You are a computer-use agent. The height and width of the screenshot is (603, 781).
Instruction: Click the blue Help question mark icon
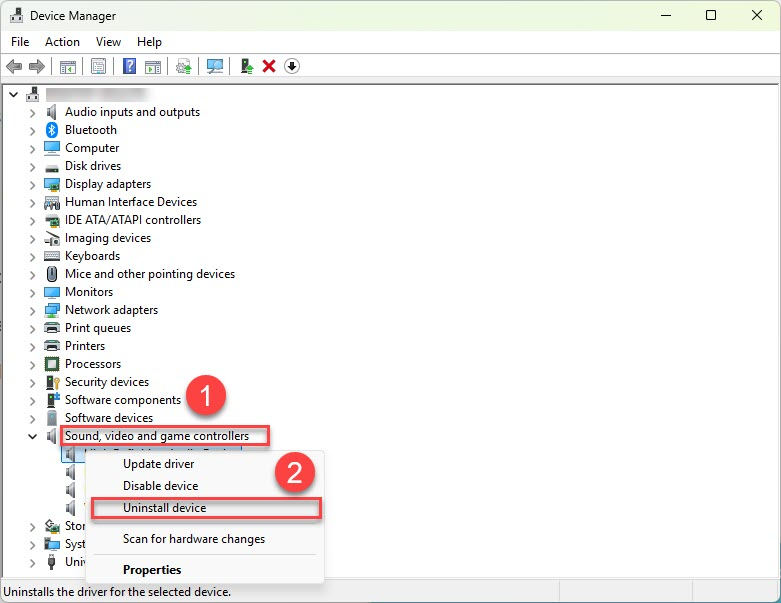(x=129, y=66)
